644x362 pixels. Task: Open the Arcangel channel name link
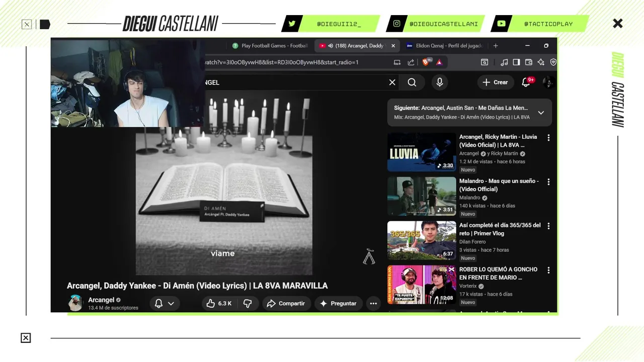[101, 300]
